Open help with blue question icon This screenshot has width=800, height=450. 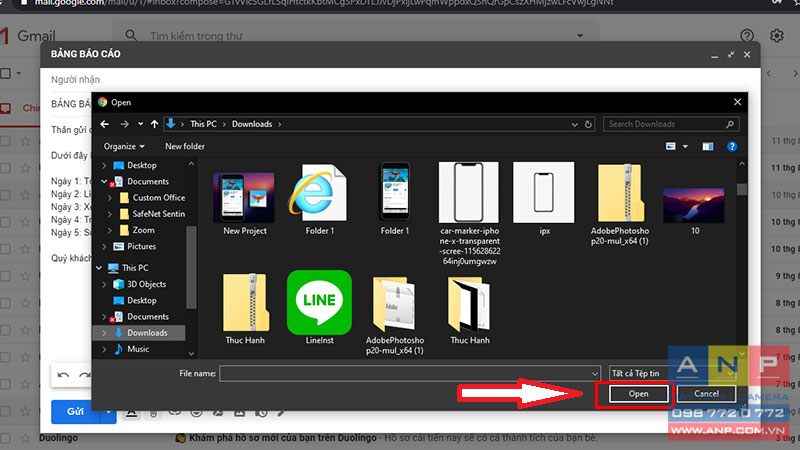(x=732, y=146)
